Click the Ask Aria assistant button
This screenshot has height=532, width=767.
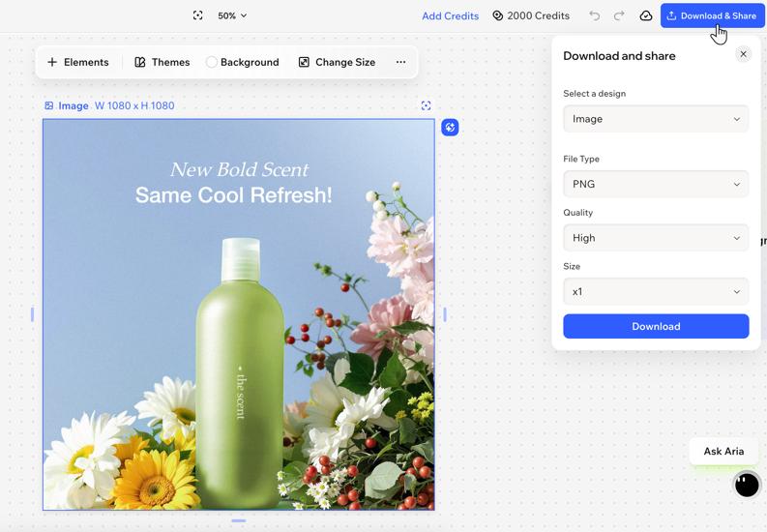tap(723, 451)
